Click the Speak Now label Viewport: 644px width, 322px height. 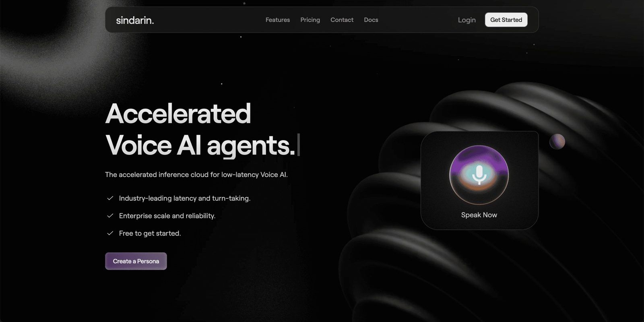pyautogui.click(x=479, y=215)
